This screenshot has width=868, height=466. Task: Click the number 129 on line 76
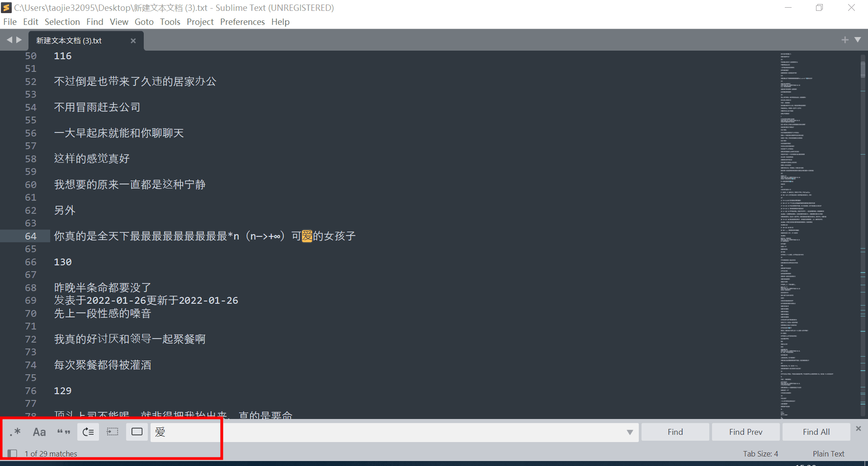coord(63,391)
